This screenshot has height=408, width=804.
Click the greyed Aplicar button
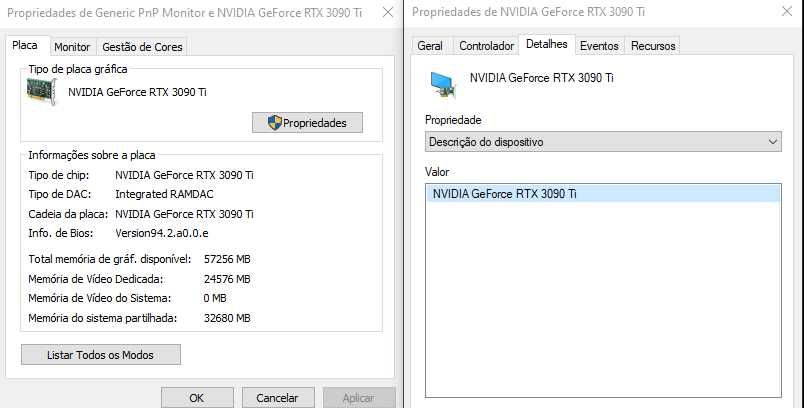358,397
